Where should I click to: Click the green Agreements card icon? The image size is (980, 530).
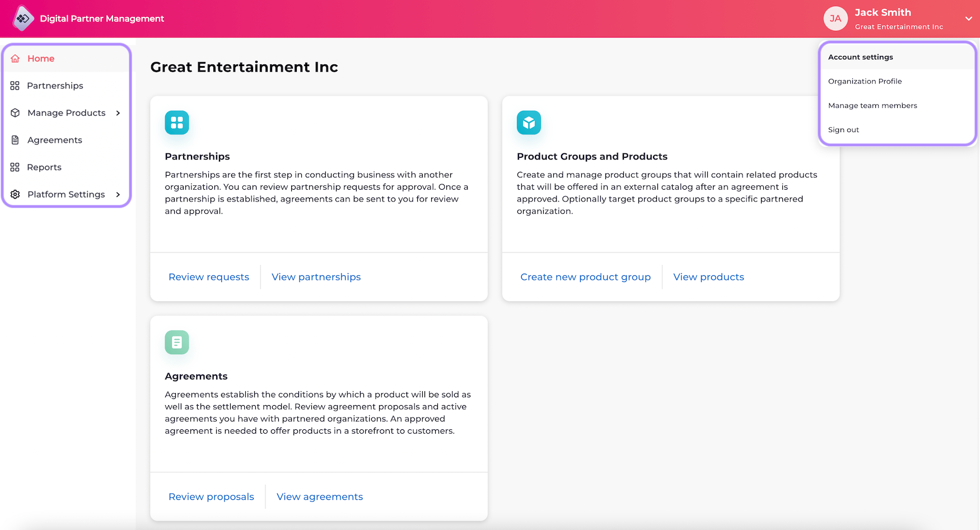pyautogui.click(x=177, y=342)
